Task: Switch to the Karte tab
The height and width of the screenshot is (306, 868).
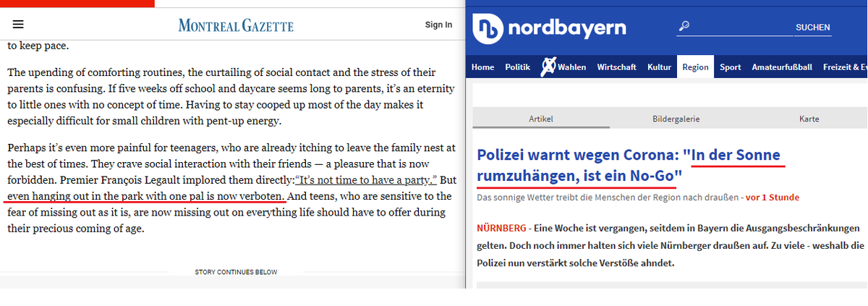Action: point(809,119)
